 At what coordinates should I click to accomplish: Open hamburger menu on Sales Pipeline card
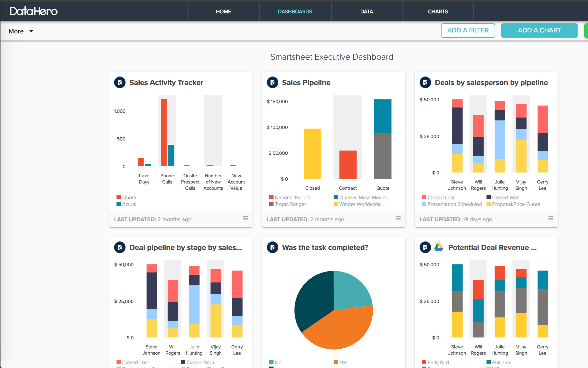point(398,218)
